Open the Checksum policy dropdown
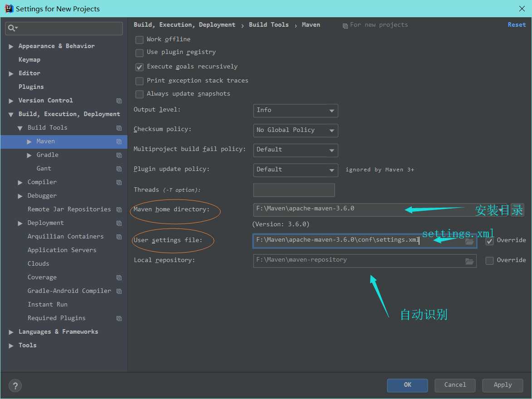 coord(296,130)
